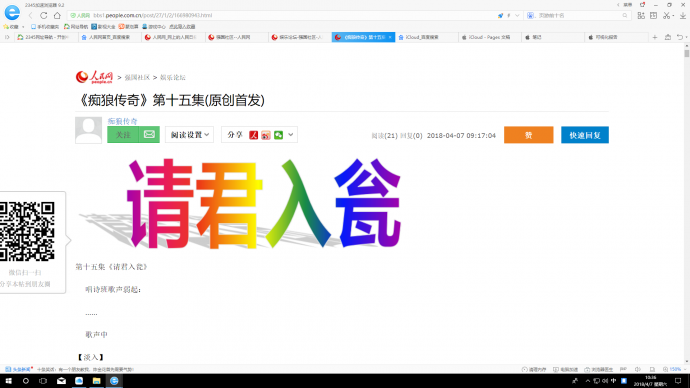Toggle sound mute icon in status bar

pyautogui.click(x=638, y=370)
